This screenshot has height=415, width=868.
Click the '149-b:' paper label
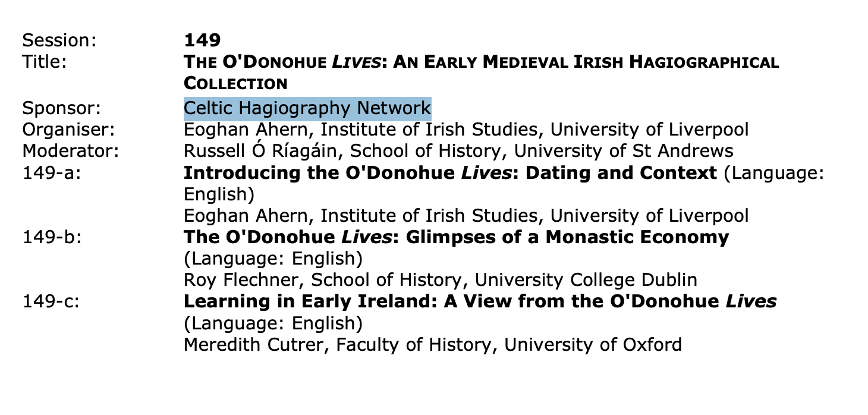pyautogui.click(x=51, y=237)
